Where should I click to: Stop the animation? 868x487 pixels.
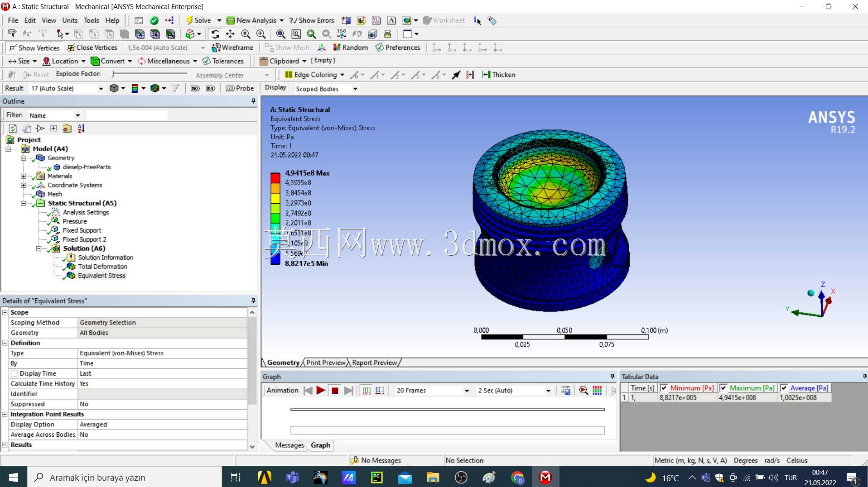coord(335,390)
